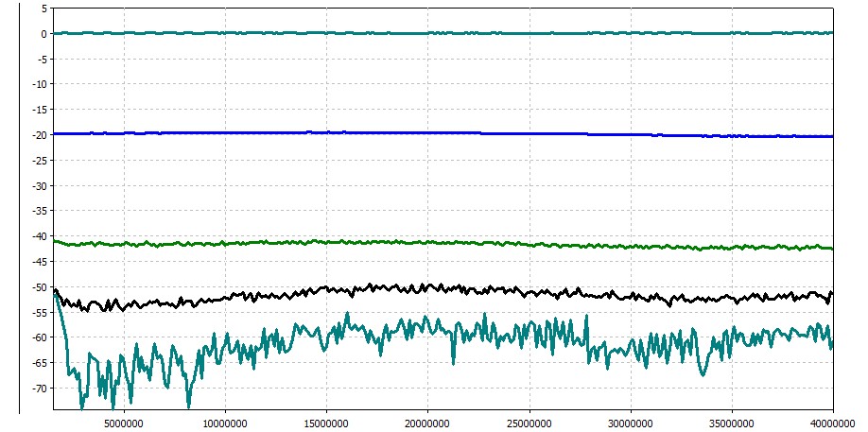The image size is (868, 432).
Task: Click the black trace near -52
Action: pyautogui.click(x=427, y=286)
